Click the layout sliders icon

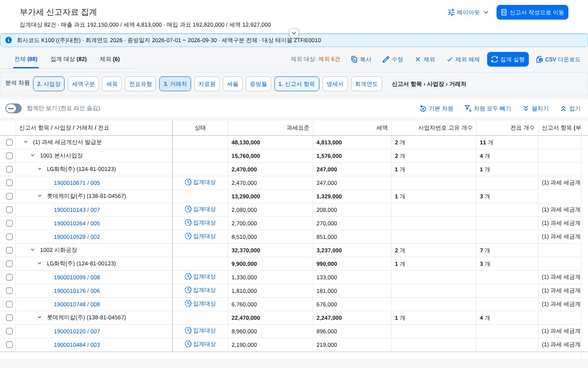tap(451, 12)
